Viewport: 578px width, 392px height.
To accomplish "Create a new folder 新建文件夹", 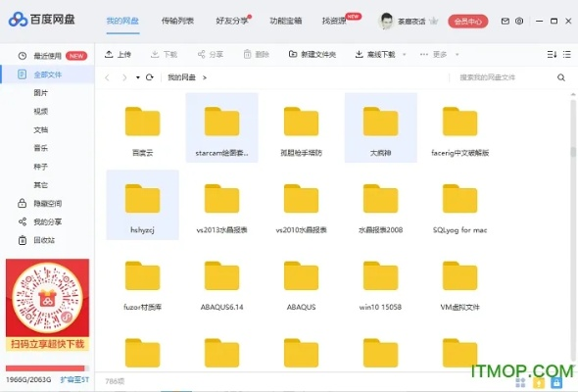I will [313, 55].
